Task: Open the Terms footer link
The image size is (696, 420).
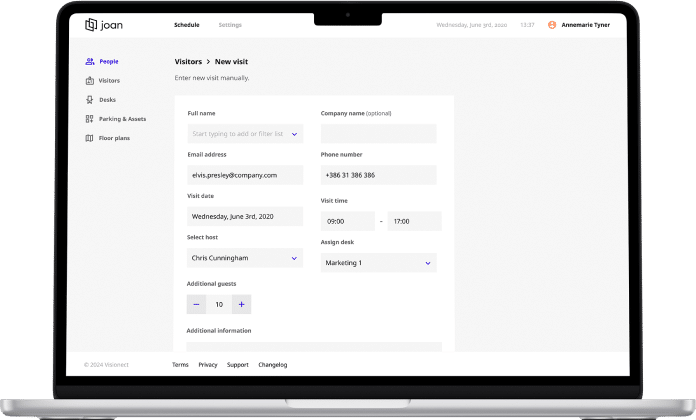Action: click(x=180, y=365)
